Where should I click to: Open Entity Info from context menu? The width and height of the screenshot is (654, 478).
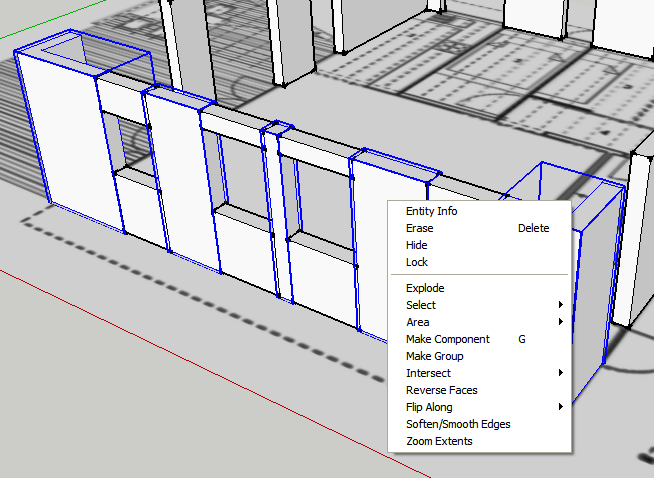pyautogui.click(x=431, y=211)
